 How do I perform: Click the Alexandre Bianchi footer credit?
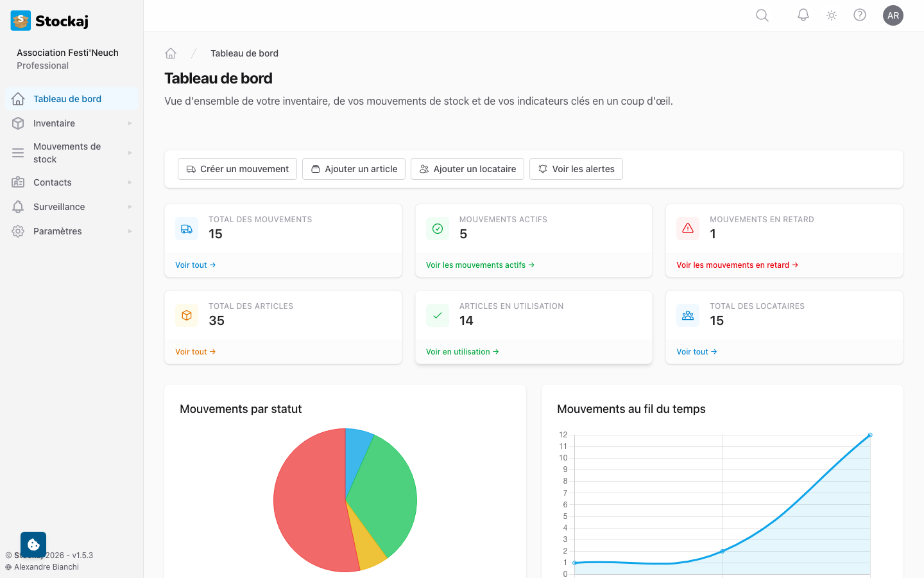pos(47,567)
